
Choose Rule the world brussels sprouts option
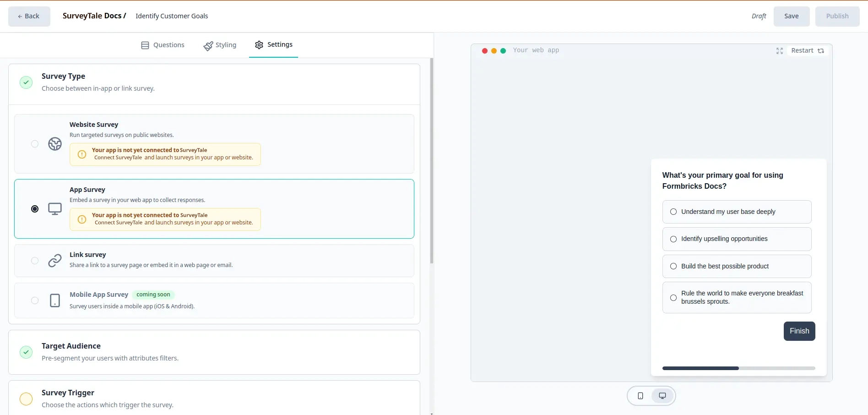point(737,297)
